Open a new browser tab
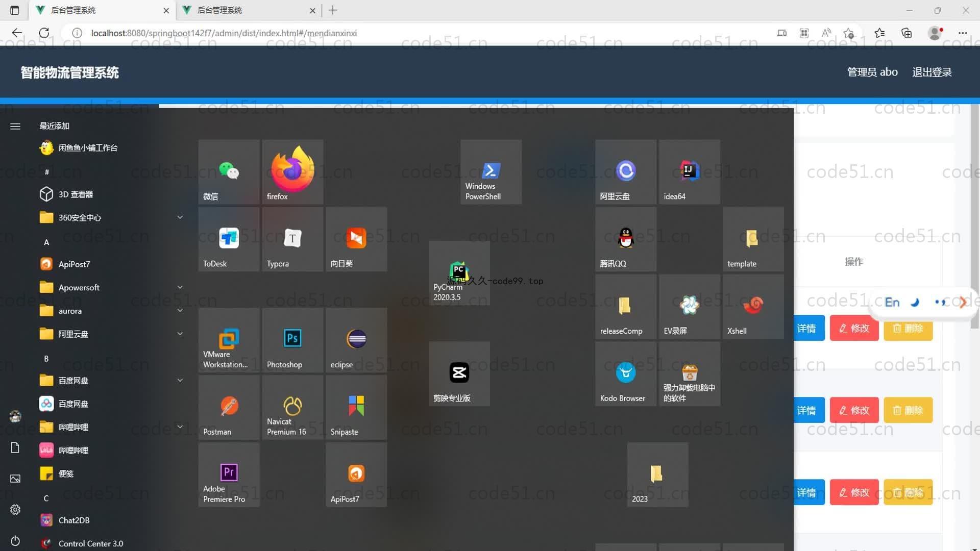 pos(333,10)
